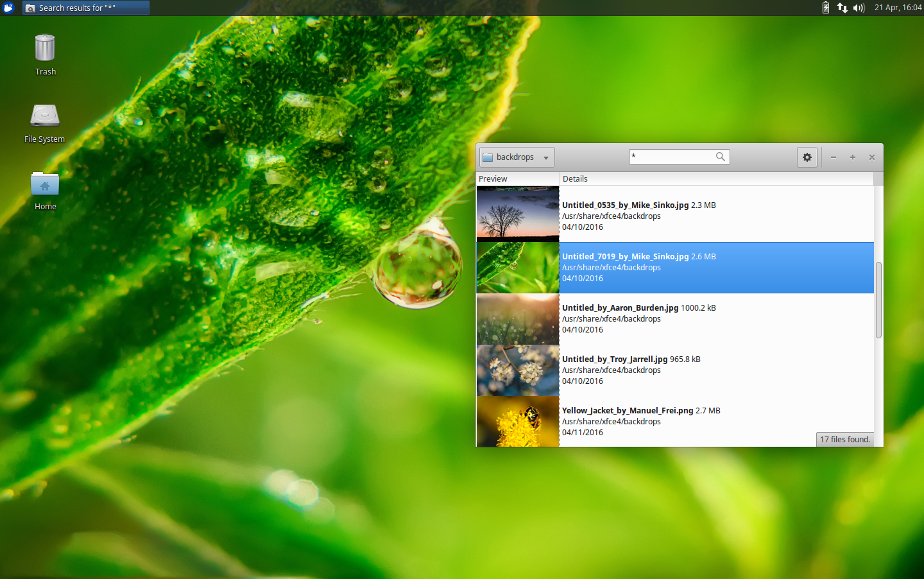Click the network up/down arrows tray icon

[x=842, y=8]
